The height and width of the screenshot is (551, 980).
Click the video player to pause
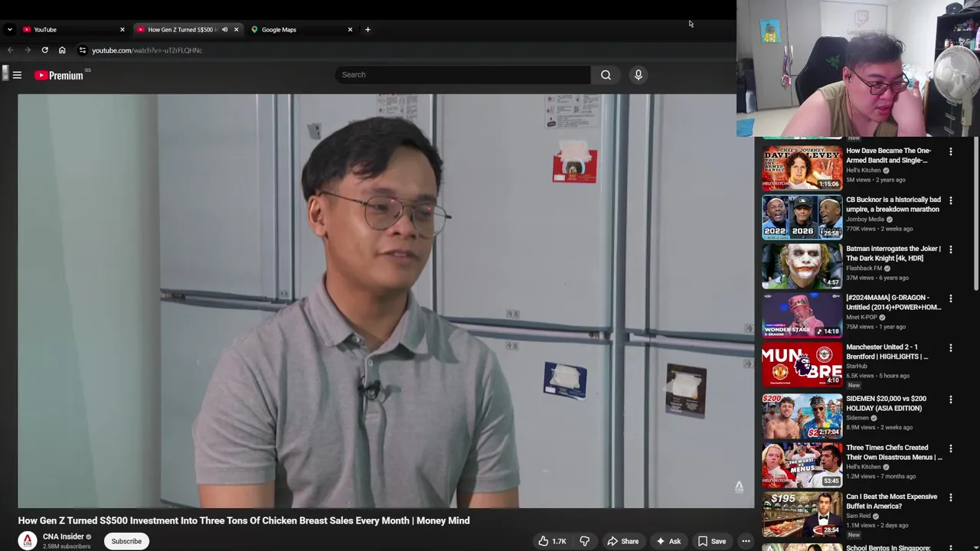pos(386,301)
